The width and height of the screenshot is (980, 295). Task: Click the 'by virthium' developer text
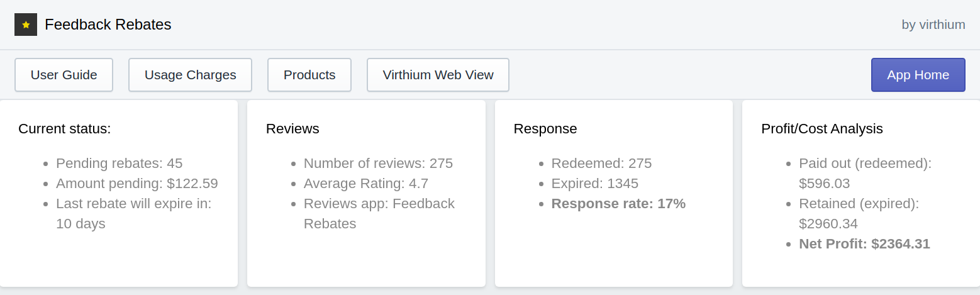click(x=933, y=25)
